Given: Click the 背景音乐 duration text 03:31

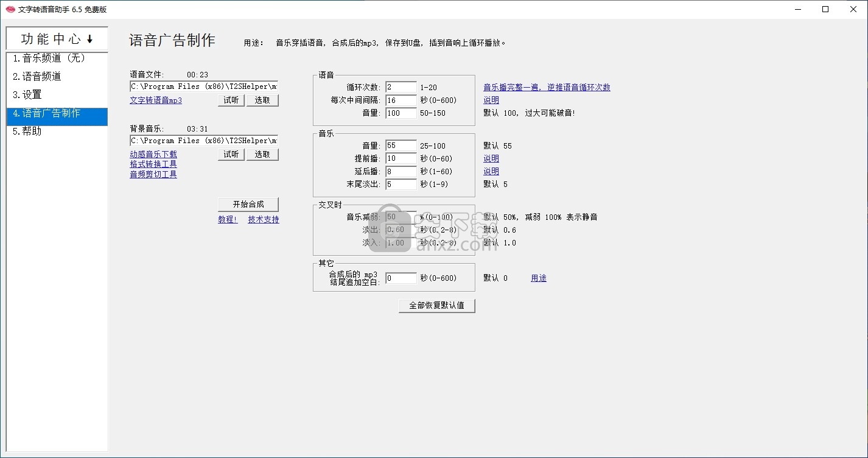Looking at the screenshot, I should click(x=197, y=129).
